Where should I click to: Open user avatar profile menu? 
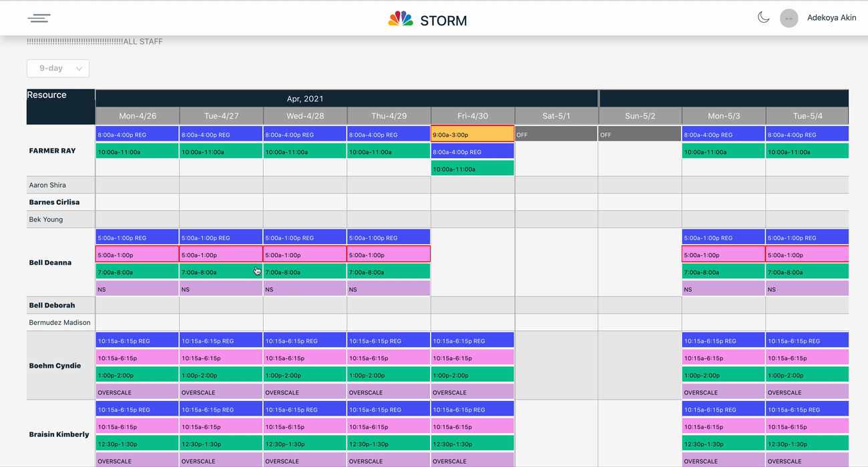789,18
